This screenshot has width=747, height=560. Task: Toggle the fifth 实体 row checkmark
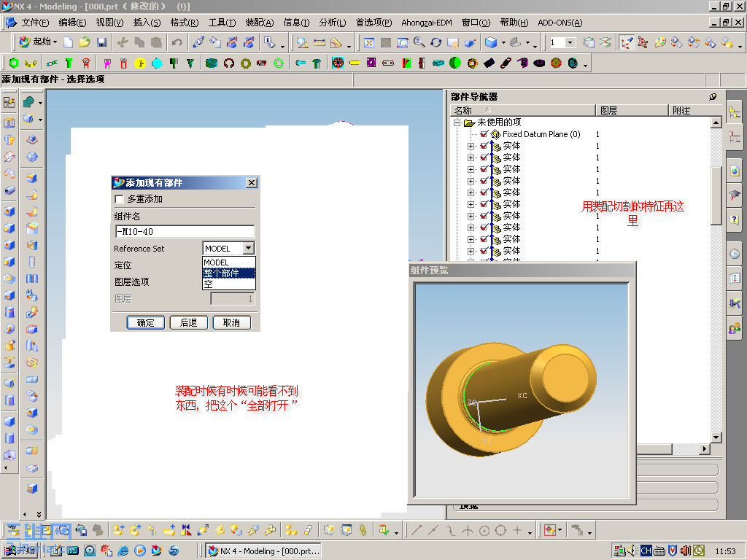pyautogui.click(x=484, y=192)
